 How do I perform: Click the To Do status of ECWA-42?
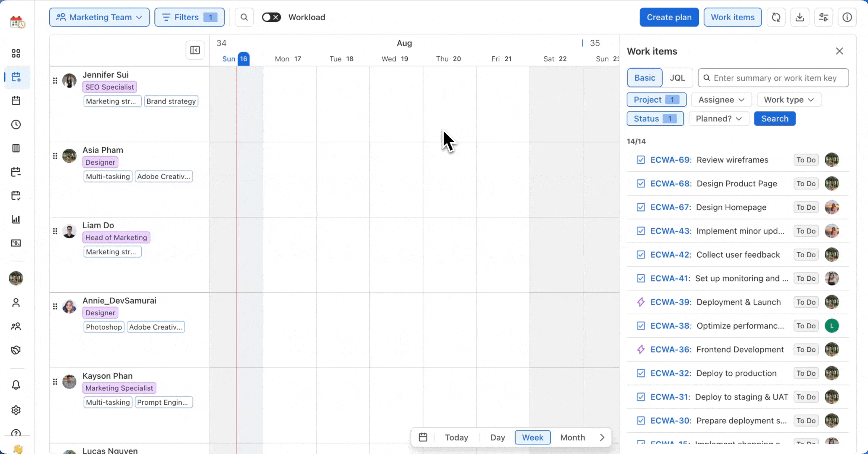(x=806, y=255)
